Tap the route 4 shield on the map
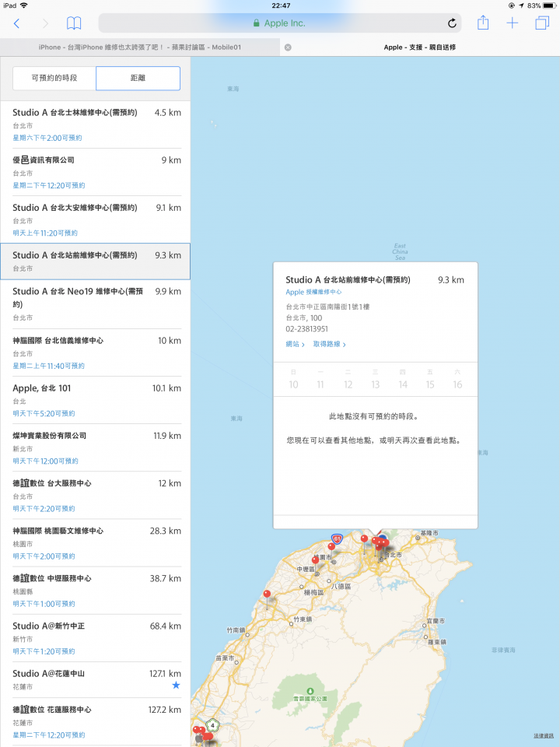Screen dimensions: 560x747 pyautogui.click(x=213, y=726)
